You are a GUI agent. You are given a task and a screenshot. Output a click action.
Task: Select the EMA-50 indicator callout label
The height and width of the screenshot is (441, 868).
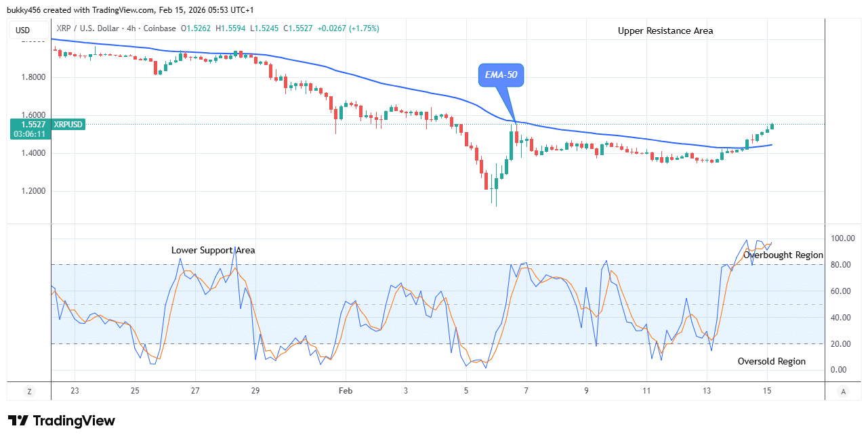click(502, 75)
